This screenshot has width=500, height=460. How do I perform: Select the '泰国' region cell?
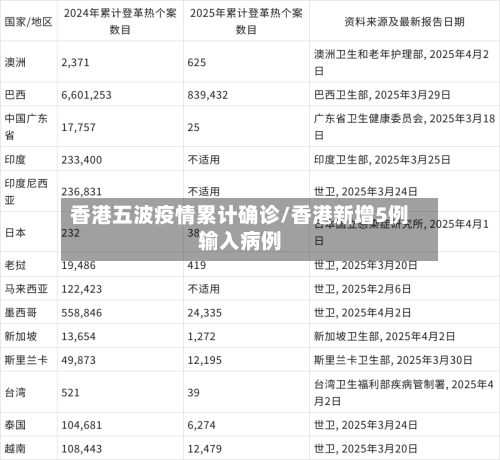click(x=15, y=425)
